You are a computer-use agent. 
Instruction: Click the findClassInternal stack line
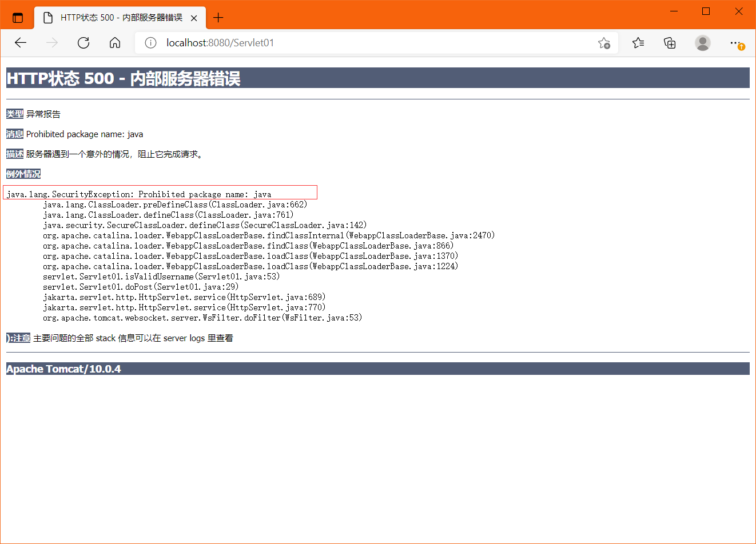tap(269, 235)
